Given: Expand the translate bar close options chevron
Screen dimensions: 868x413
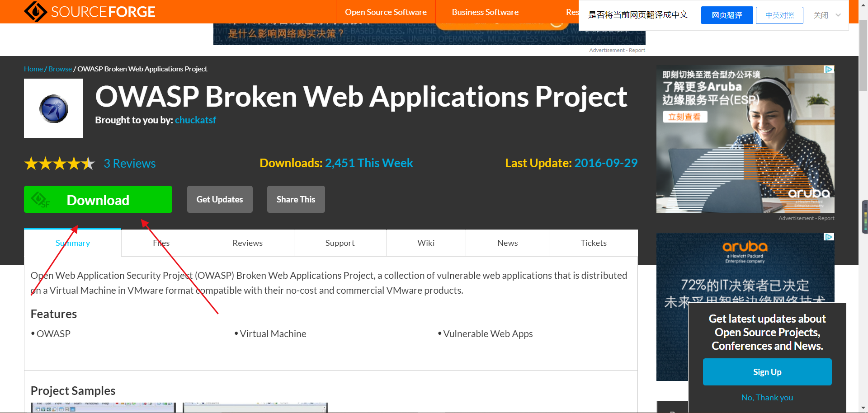Looking at the screenshot, I should [838, 15].
